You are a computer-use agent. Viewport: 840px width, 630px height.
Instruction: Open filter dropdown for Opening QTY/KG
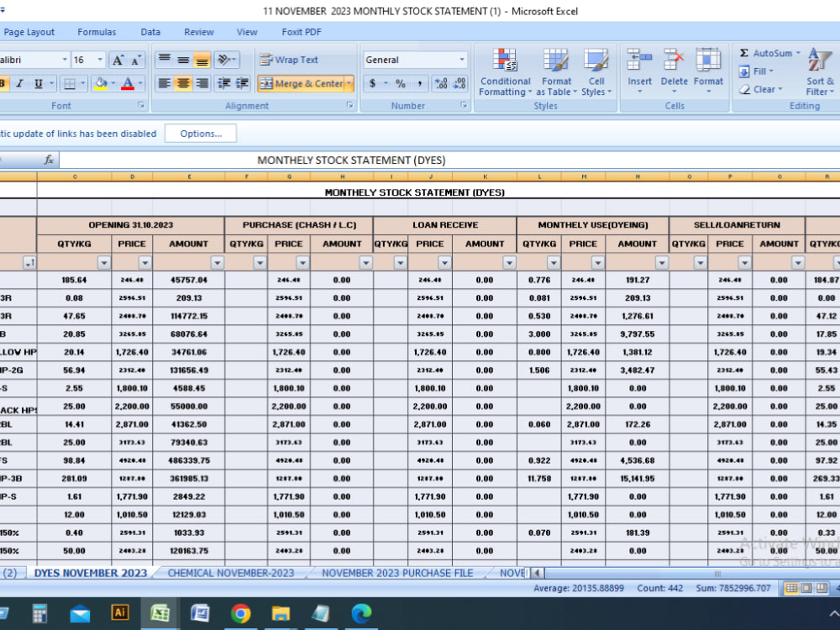click(104, 262)
